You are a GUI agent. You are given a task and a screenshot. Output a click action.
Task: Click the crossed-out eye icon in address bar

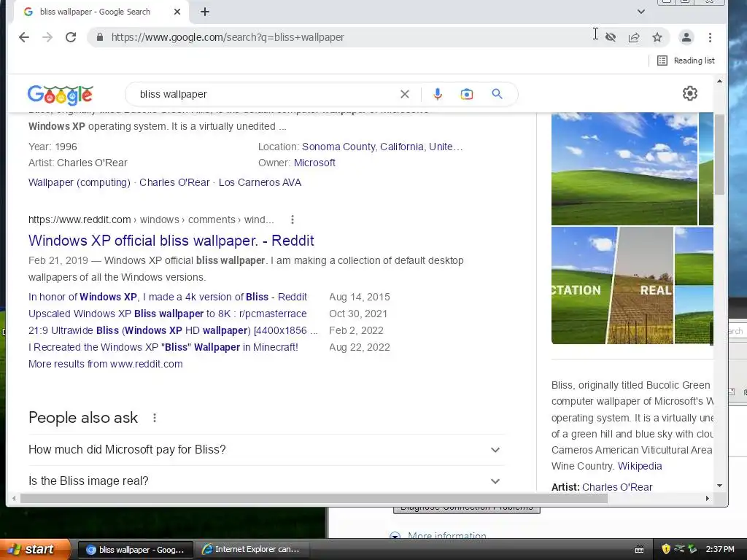tap(611, 37)
